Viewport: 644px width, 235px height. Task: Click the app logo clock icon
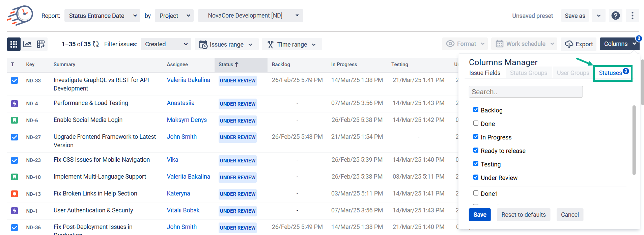click(20, 16)
